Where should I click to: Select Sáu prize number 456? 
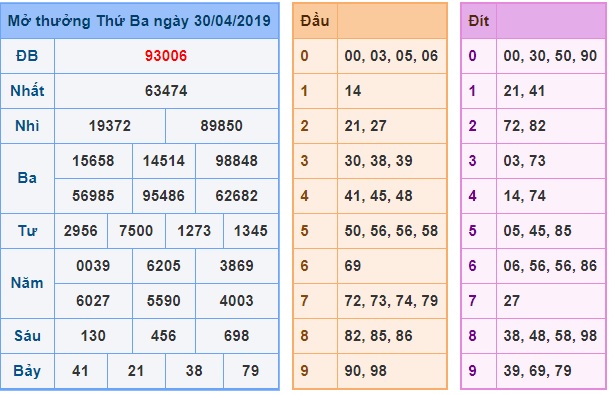click(164, 336)
